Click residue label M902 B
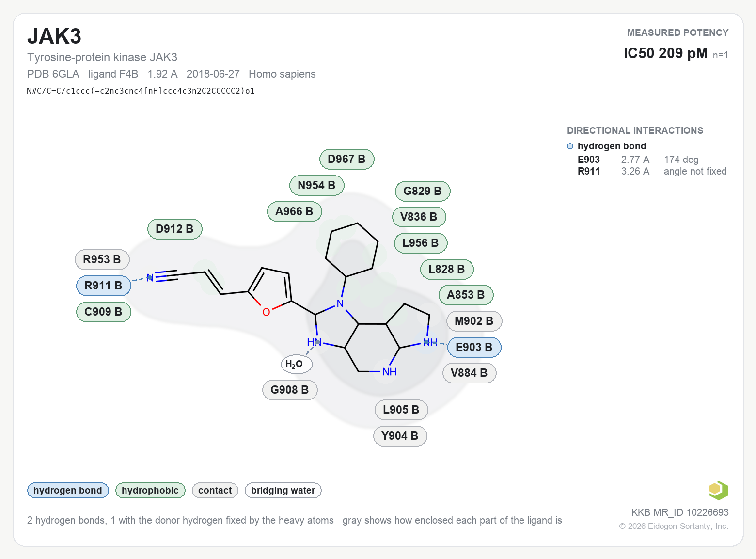756x559 pixels. tap(474, 321)
